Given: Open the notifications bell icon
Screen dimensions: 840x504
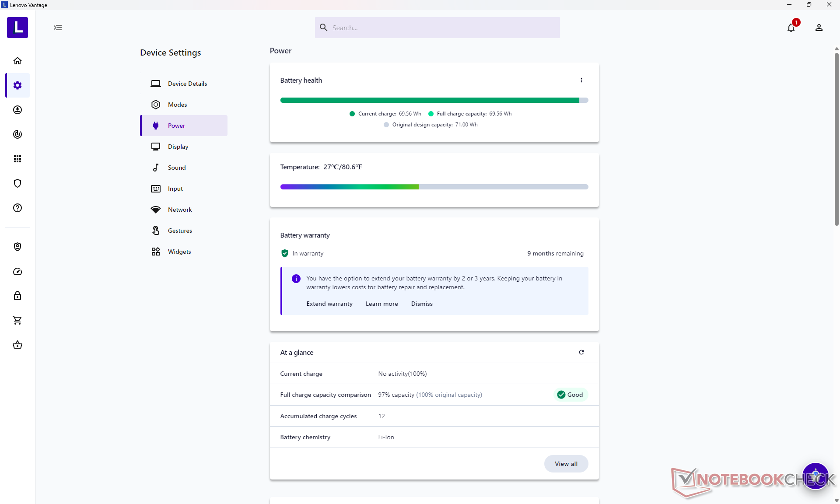Looking at the screenshot, I should (791, 28).
